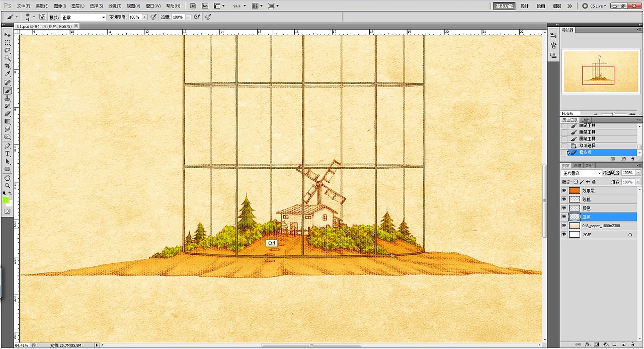644x349 pixels.
Task: Expand the brush flow slider arrow
Action: [x=189, y=17]
